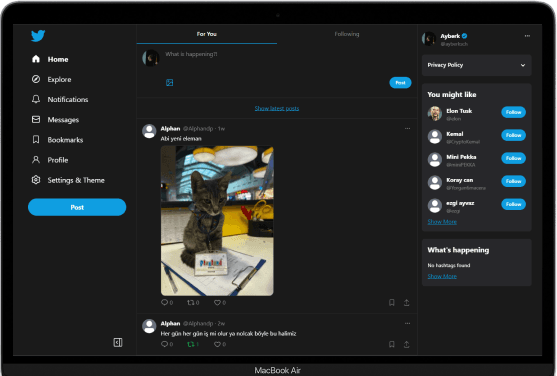
Task: Follow Koray can
Action: pos(513,181)
